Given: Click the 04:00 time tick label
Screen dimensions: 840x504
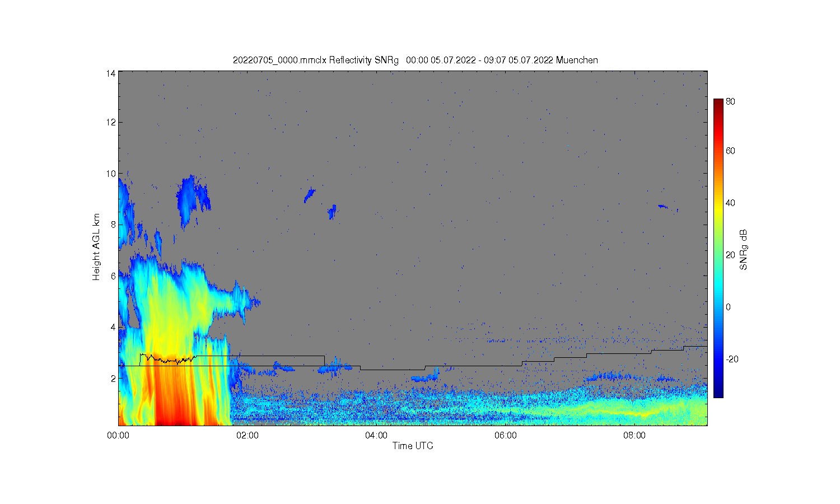Looking at the screenshot, I should (x=376, y=436).
